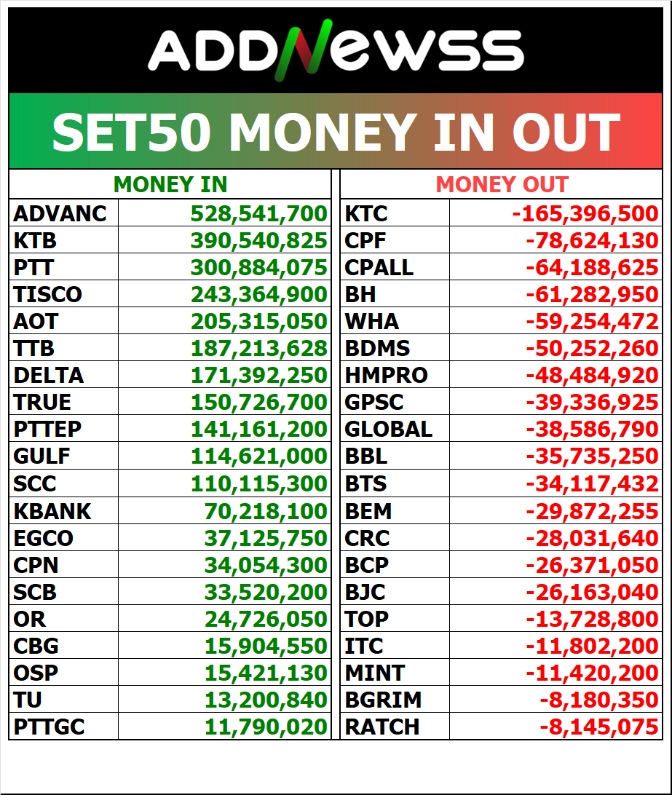The width and height of the screenshot is (672, 795).
Task: Select the value 528,541,700
Action: (x=258, y=213)
